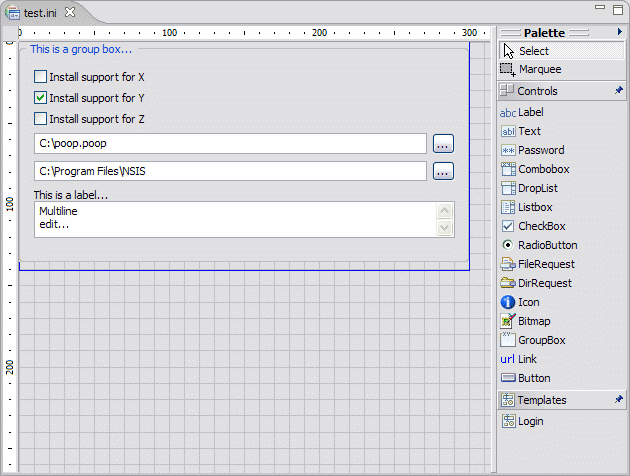Open the Palette menu arrow
The height and width of the screenshot is (476, 630).
coord(620,32)
